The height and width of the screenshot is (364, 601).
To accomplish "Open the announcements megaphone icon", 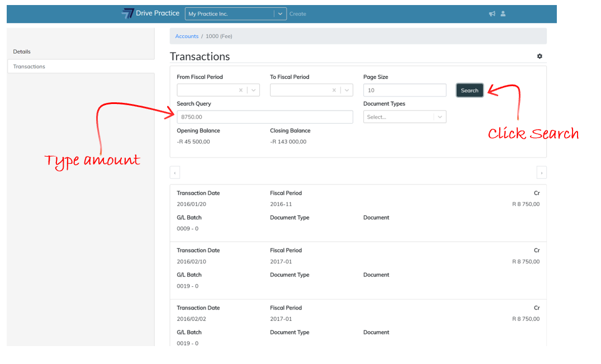I will click(492, 14).
